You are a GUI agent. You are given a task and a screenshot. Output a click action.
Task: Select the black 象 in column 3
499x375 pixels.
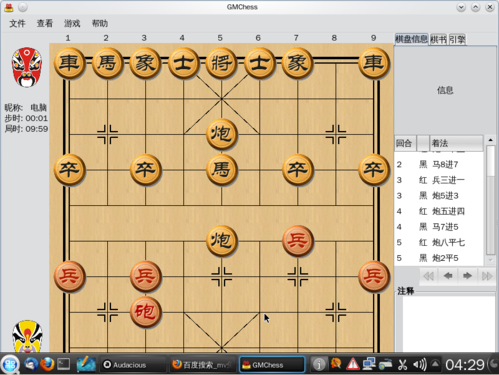[x=145, y=63]
